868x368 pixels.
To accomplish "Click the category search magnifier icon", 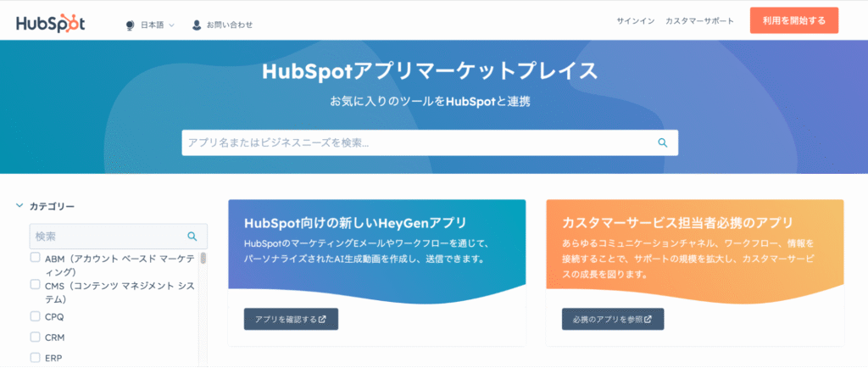I will [192, 236].
